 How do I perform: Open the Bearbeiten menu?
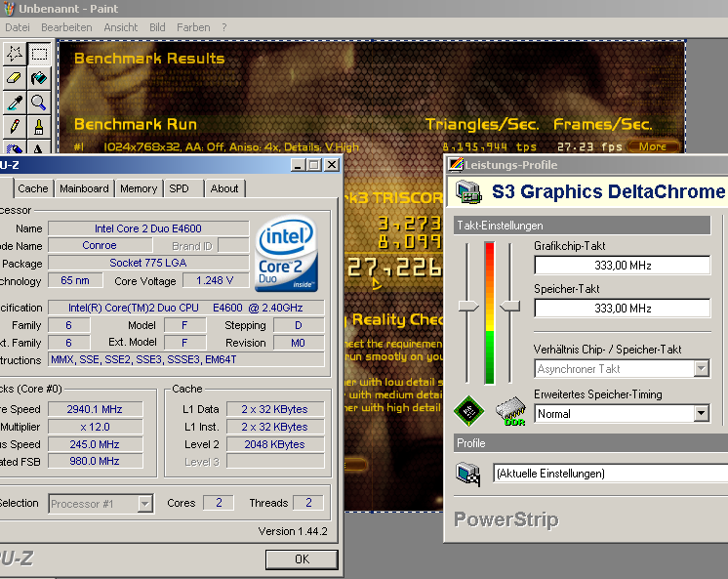(66, 27)
